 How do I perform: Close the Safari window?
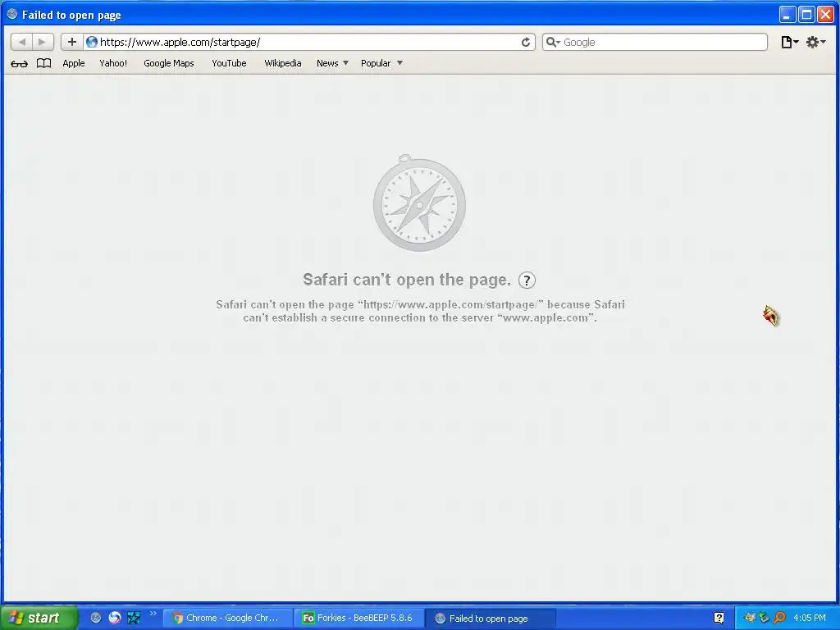825,15
